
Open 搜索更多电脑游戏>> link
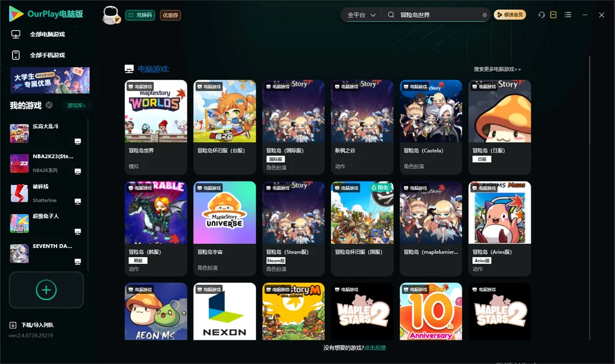498,69
